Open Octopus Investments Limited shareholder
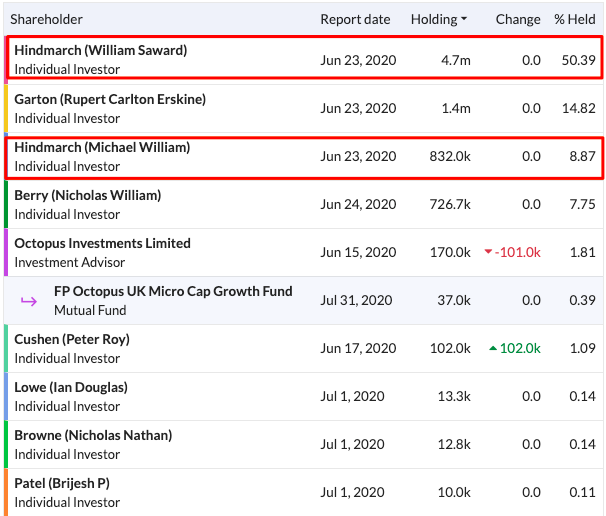606x516 pixels. click(102, 243)
